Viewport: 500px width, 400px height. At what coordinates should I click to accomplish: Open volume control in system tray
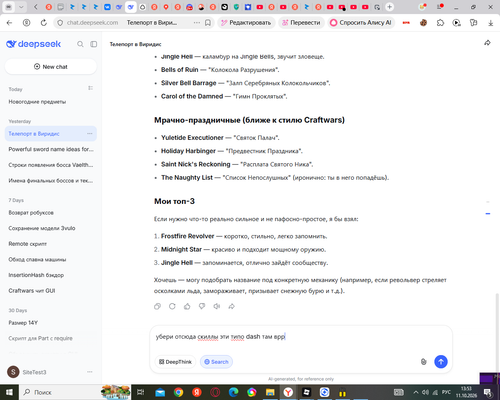tap(425, 392)
